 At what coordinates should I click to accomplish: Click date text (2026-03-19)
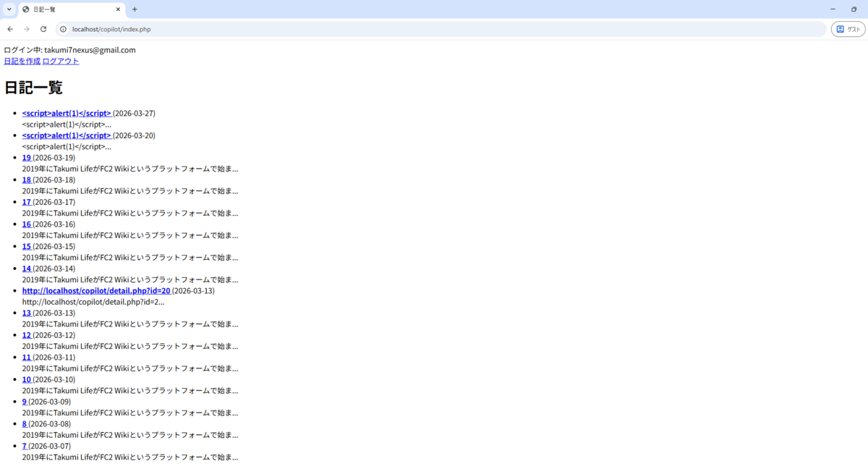coord(54,158)
